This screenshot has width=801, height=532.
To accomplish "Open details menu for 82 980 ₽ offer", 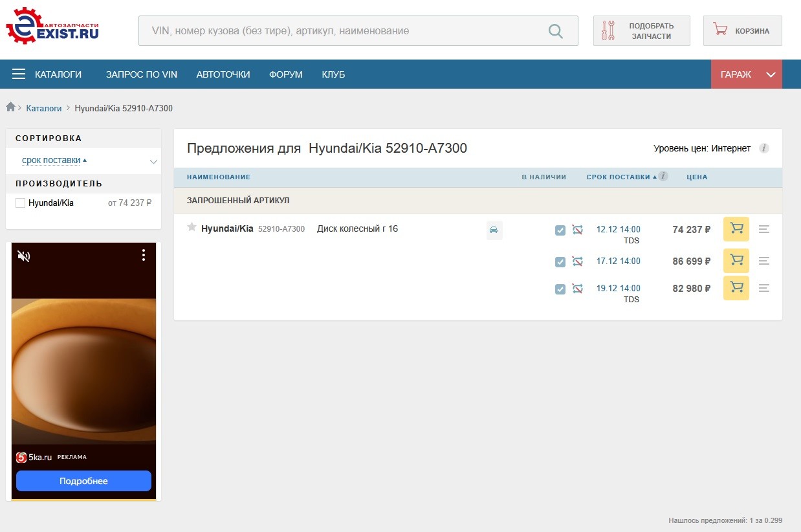I will coord(764,288).
